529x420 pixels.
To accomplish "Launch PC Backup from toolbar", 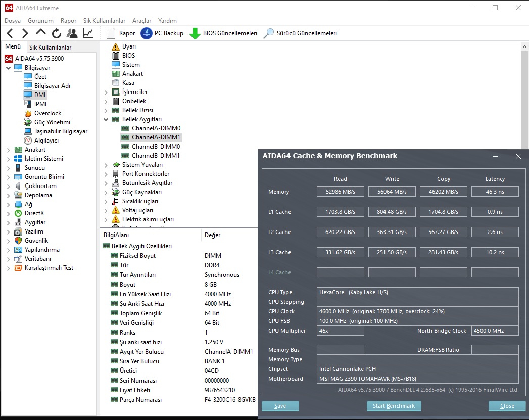I will pyautogui.click(x=162, y=33).
